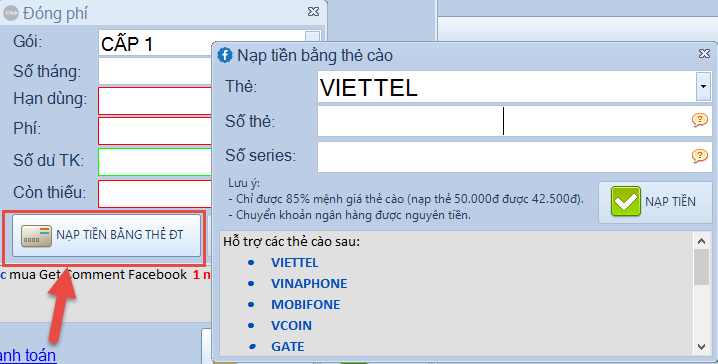This screenshot has width=718, height=364.
Task: Click the Click icon in the Đóng phí title bar
Action: 11,13
